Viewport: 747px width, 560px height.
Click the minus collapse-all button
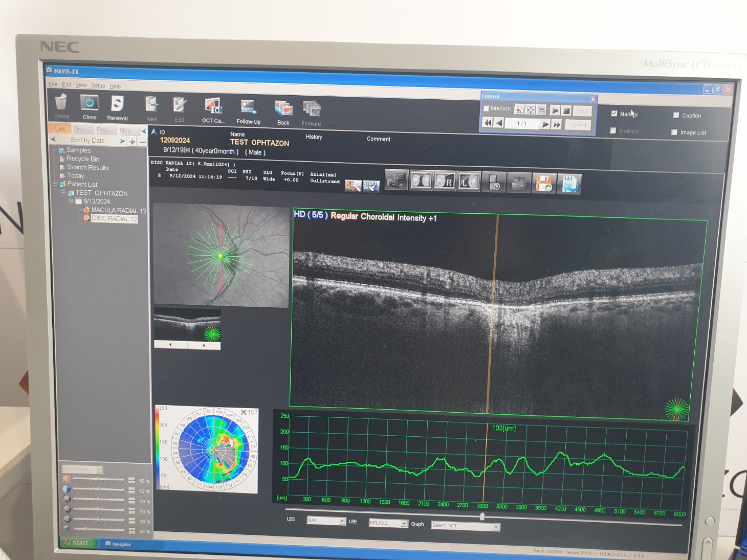click(143, 142)
